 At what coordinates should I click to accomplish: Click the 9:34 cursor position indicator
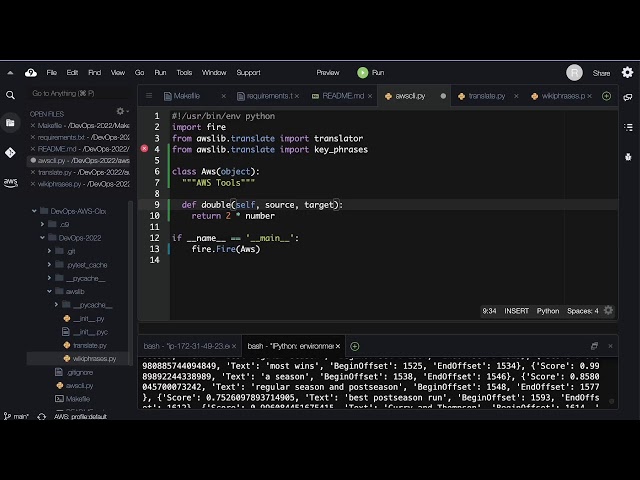[x=489, y=311]
